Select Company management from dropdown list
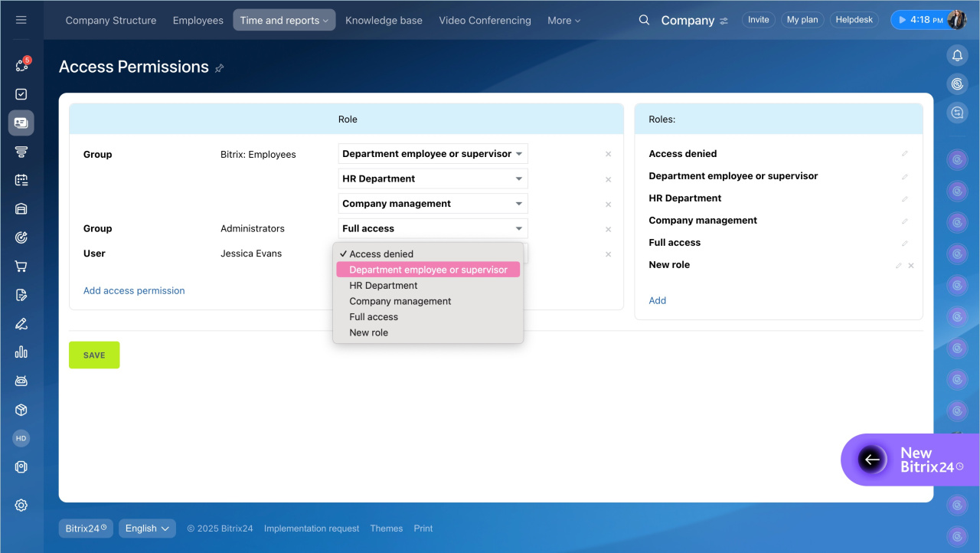Viewport: 980px width, 553px height. click(400, 301)
